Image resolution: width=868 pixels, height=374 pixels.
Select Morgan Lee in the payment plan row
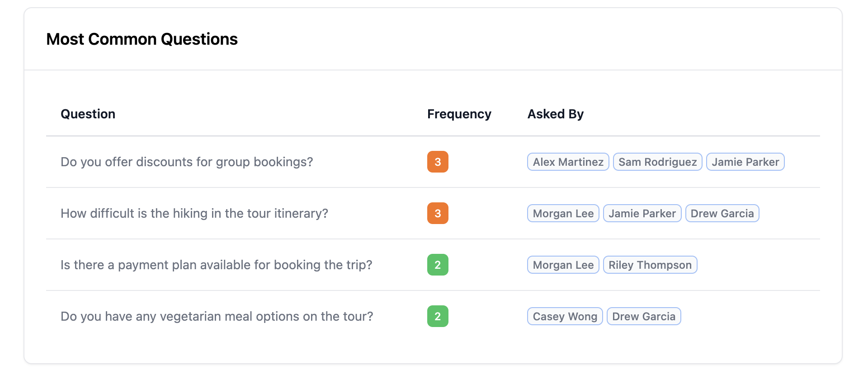(x=563, y=265)
